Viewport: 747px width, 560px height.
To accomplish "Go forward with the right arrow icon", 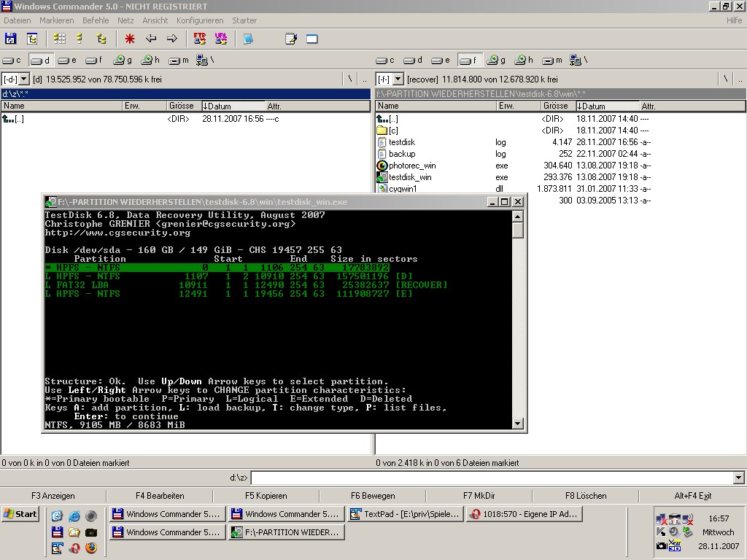I will tap(172, 39).
